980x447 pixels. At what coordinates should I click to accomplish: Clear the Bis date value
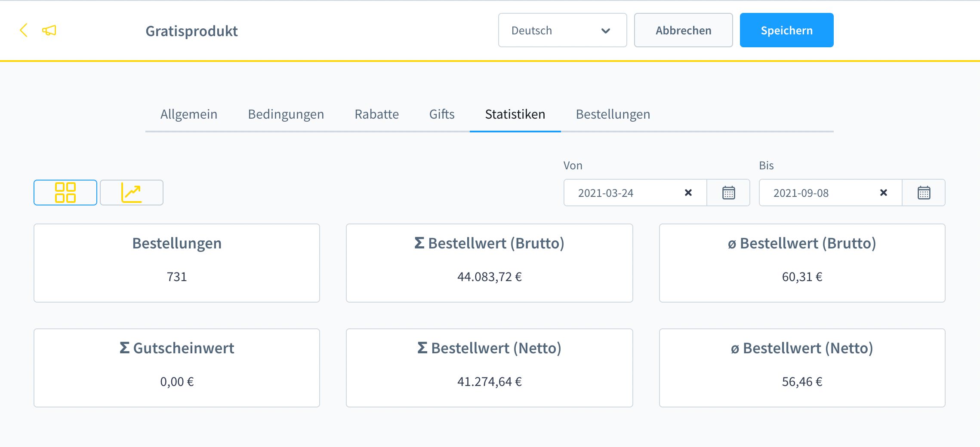[x=884, y=193]
